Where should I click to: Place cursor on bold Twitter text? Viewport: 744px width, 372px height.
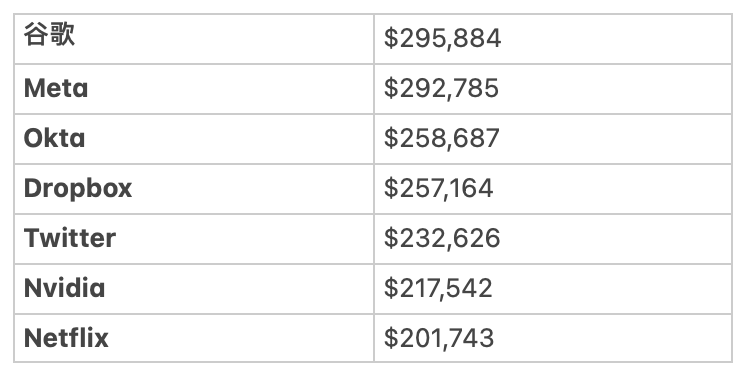click(70, 238)
